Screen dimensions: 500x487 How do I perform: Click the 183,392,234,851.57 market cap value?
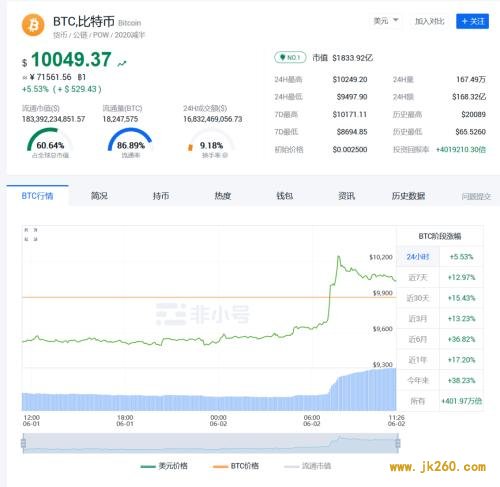(x=54, y=119)
